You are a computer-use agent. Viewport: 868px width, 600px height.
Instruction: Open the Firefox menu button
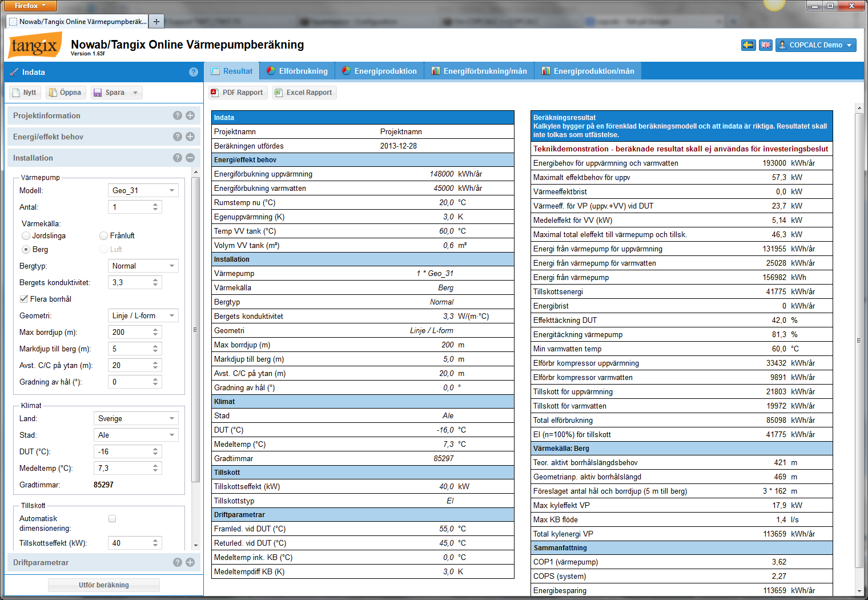pos(30,6)
